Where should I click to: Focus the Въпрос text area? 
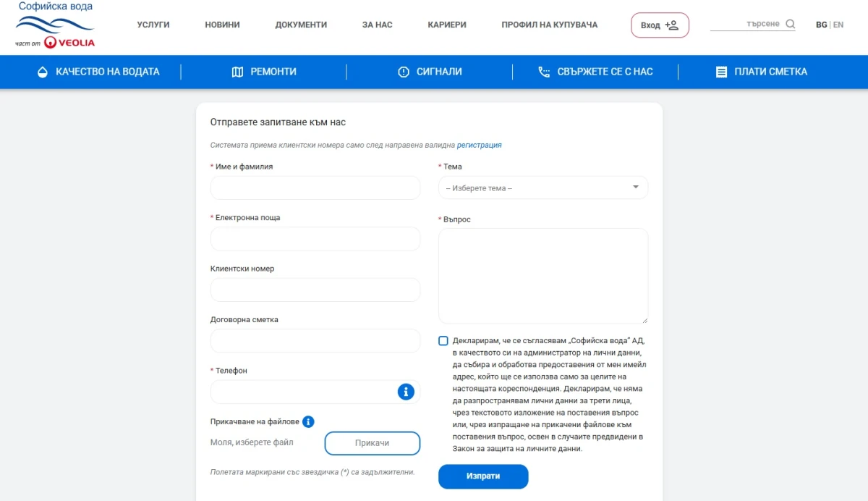click(543, 276)
